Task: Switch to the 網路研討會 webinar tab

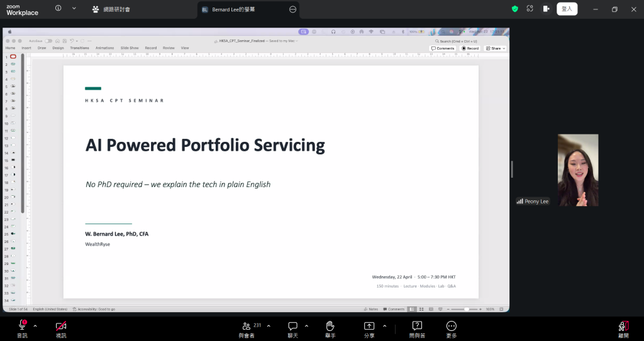Action: coord(110,9)
